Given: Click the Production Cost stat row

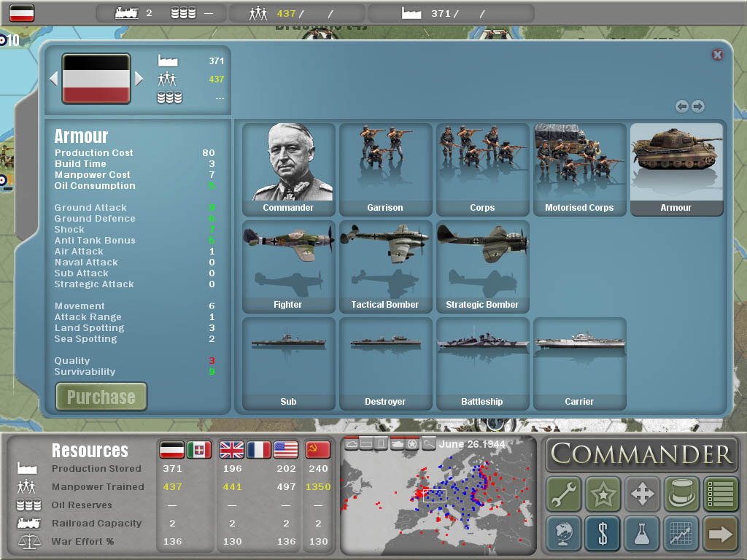Looking at the screenshot, I should [x=134, y=153].
